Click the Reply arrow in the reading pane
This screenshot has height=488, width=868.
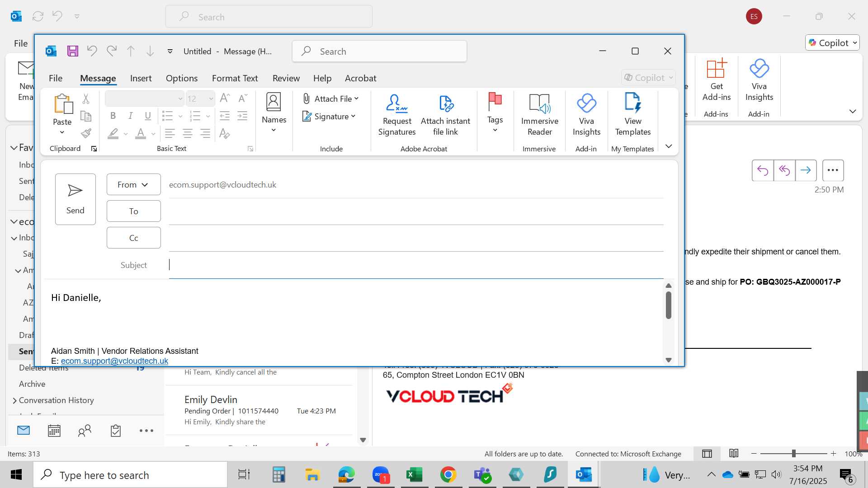point(763,170)
